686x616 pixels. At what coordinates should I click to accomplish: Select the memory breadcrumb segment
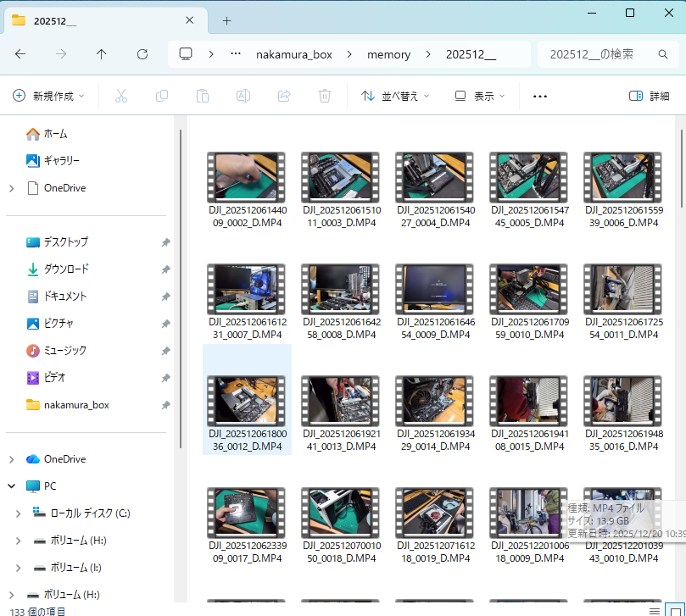tap(388, 54)
